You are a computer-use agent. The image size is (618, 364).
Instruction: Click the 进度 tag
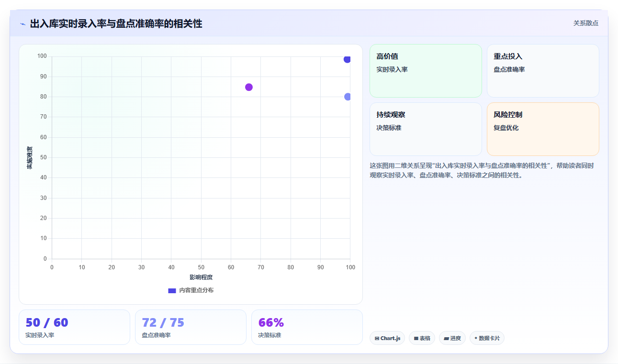pos(452,338)
